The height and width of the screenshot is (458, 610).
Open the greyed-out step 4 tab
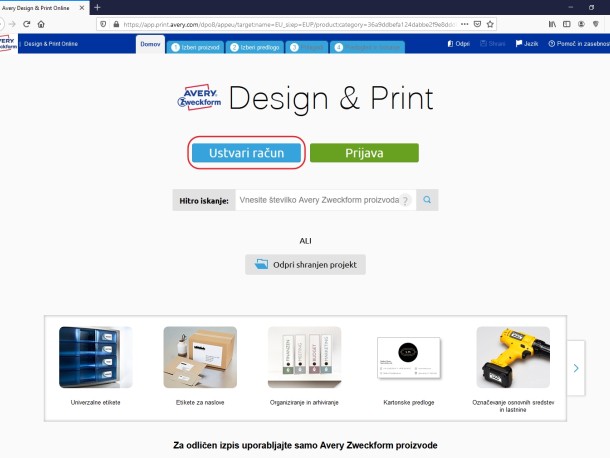368,47
